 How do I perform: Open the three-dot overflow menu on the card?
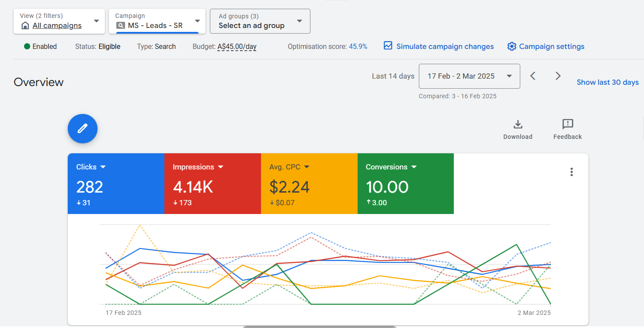pos(571,172)
